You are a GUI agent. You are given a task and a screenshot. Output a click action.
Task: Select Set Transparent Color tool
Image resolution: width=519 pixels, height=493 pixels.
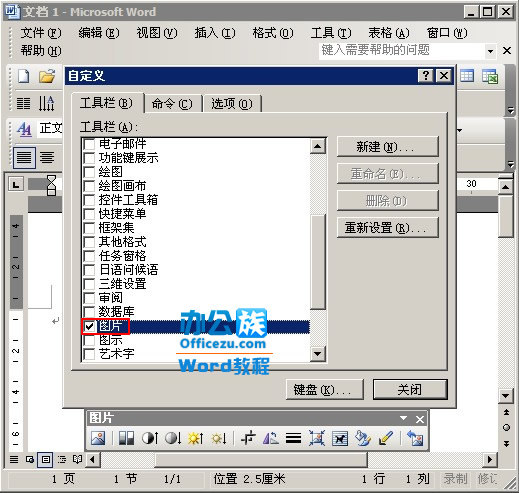click(386, 438)
